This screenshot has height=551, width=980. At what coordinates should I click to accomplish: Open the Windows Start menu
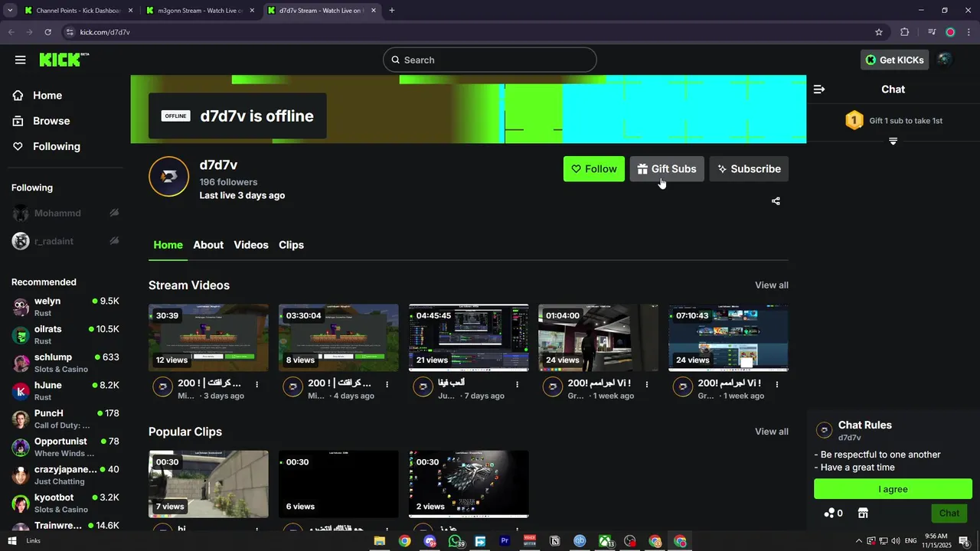click(x=11, y=541)
